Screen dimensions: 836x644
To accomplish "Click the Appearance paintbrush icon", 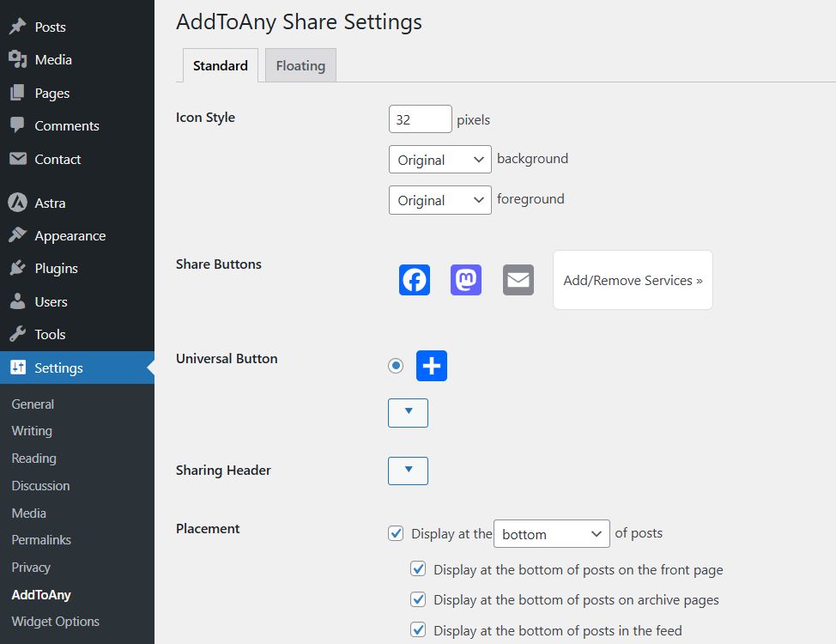I will point(17,236).
